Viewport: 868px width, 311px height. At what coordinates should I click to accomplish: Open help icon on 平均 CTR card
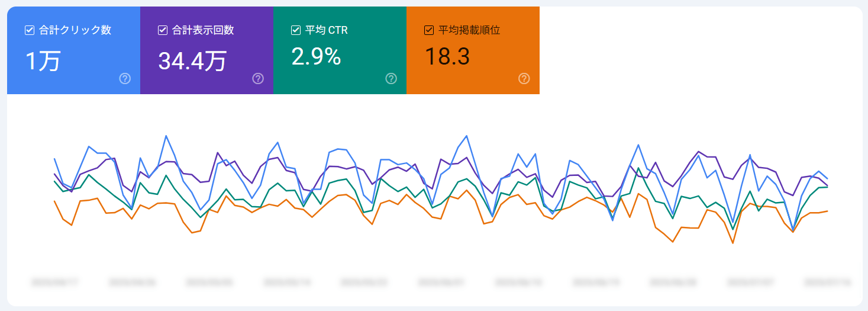(391, 79)
